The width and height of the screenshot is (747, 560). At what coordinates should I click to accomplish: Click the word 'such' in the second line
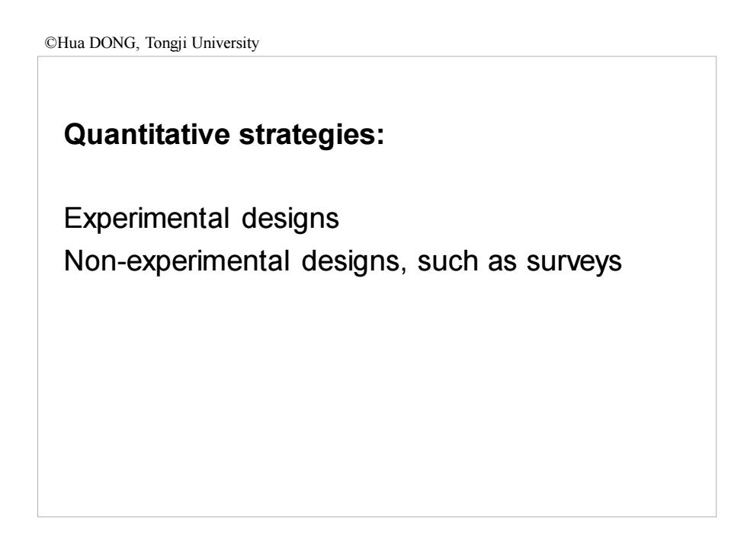click(x=447, y=261)
